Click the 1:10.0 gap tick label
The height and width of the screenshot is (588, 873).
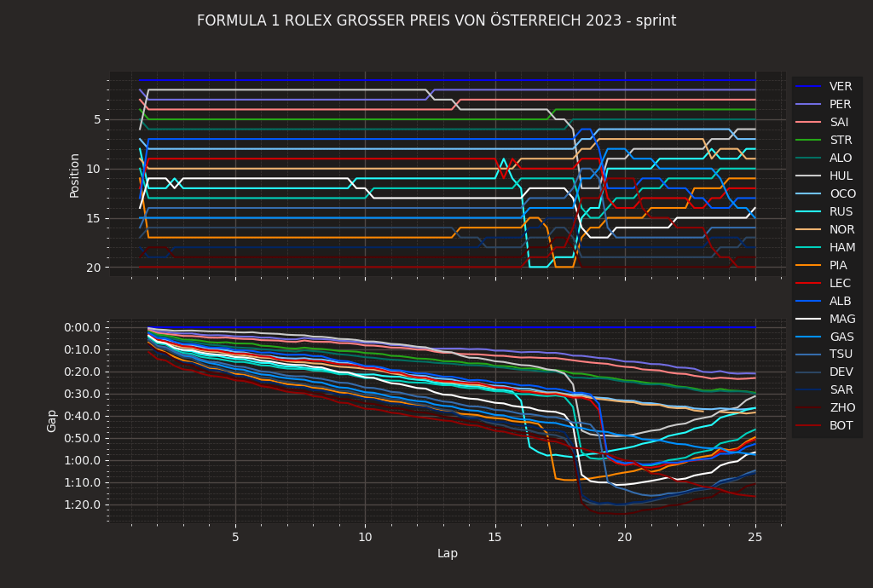click(83, 483)
